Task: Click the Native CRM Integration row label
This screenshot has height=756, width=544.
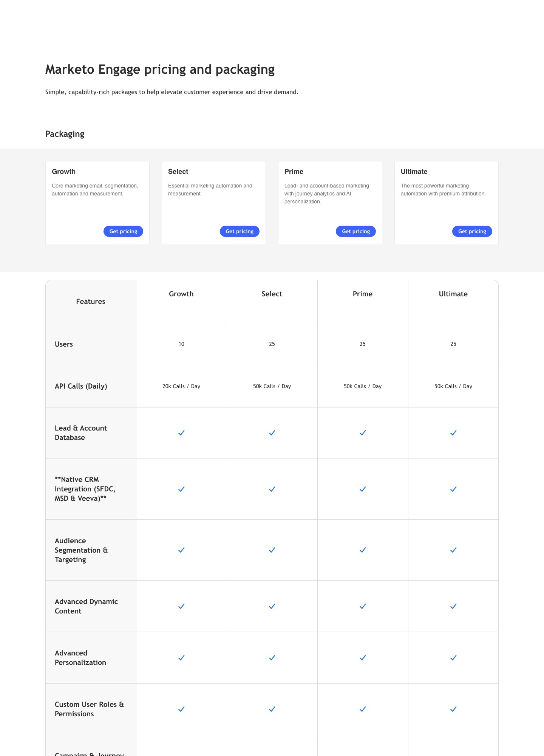Action: click(85, 489)
